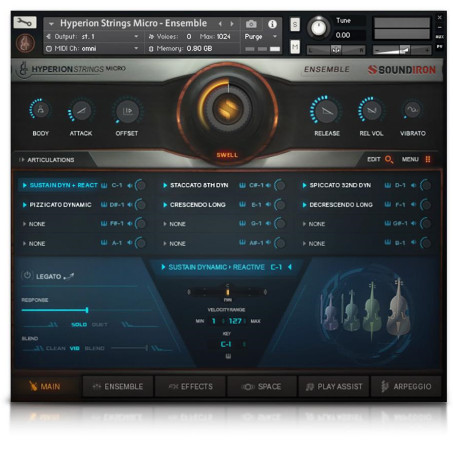The height and width of the screenshot is (461, 453).
Task: Switch to the SPACE tab
Action: point(262,386)
